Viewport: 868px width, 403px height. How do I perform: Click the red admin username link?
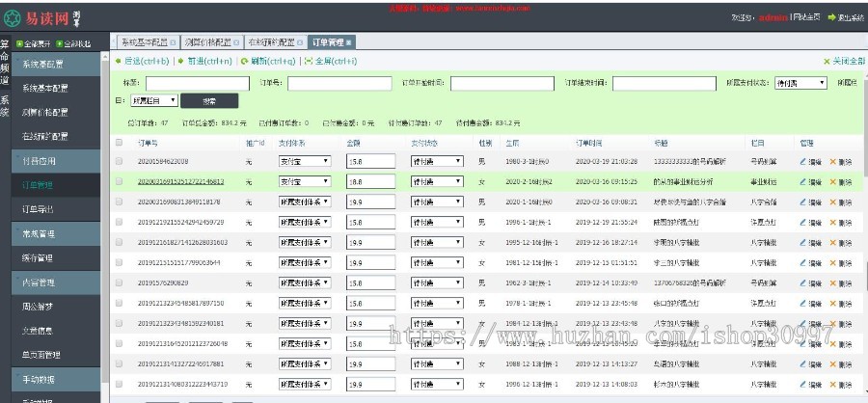coord(773,17)
